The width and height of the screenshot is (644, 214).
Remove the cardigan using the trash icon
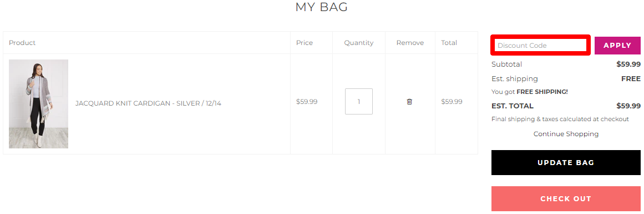click(409, 101)
